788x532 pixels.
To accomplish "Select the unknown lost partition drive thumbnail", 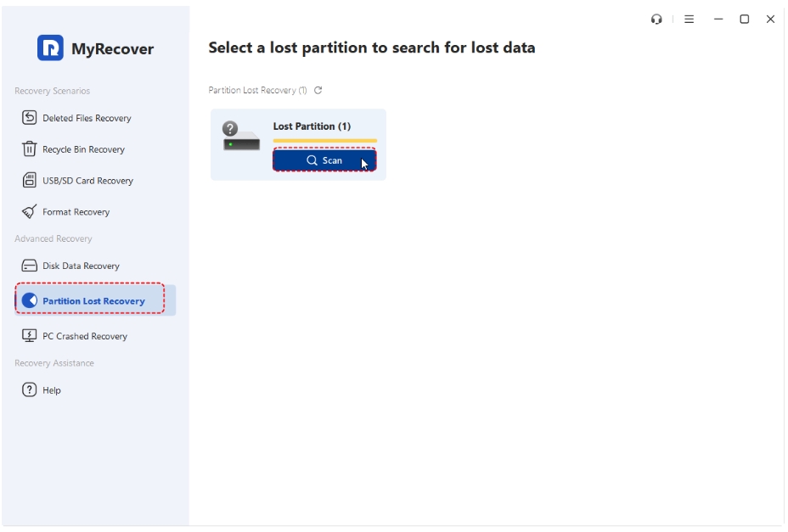I will tap(241, 136).
